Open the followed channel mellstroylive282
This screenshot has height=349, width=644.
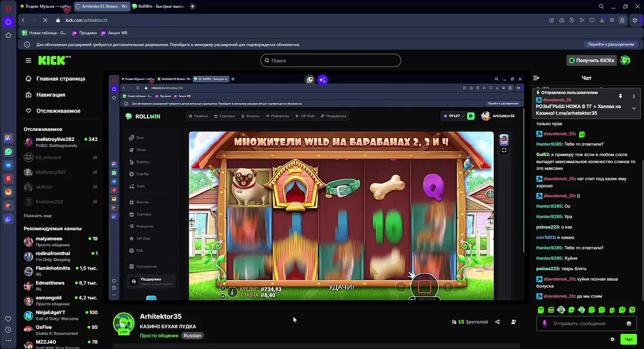click(x=61, y=142)
